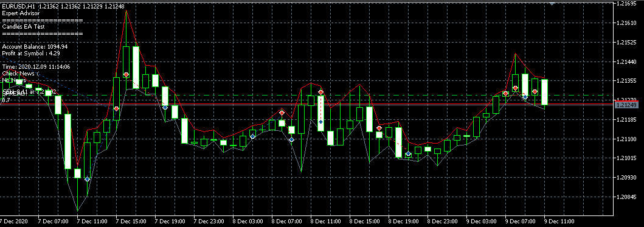Viewport: 644px width, 227px height.
Task: Click the 'Profit at Symbol : 4.29' label
Action: pyautogui.click(x=31, y=54)
